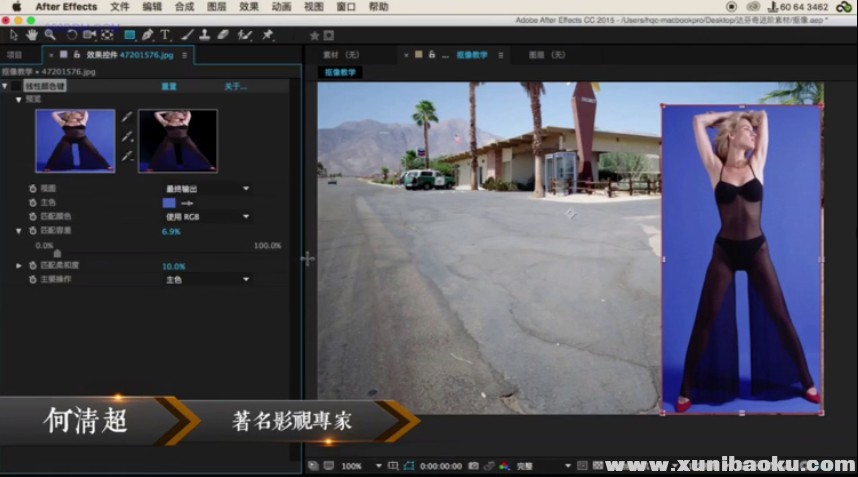Click the key color eyedropper next to swatch
Viewport: 858px width, 477px height.
(185, 202)
